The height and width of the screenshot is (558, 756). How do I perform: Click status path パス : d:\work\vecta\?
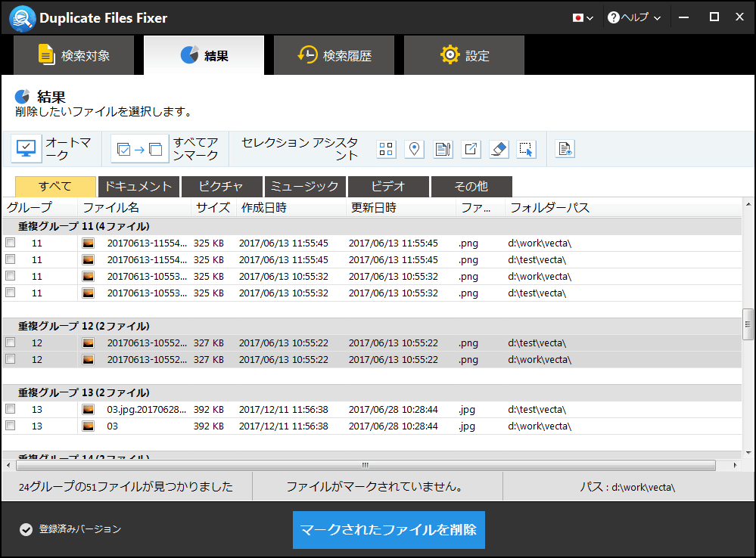[627, 487]
